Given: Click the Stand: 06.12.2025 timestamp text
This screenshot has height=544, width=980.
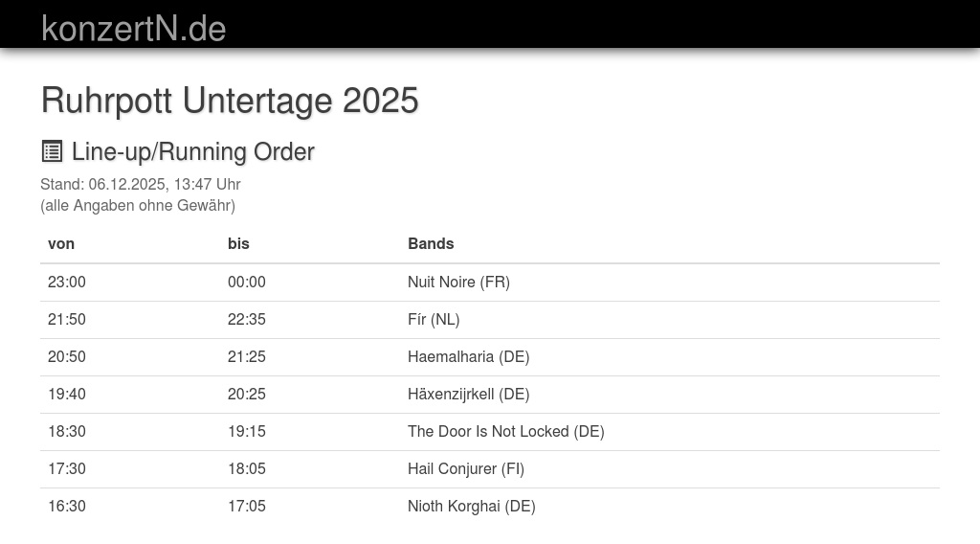Looking at the screenshot, I should click(140, 184).
